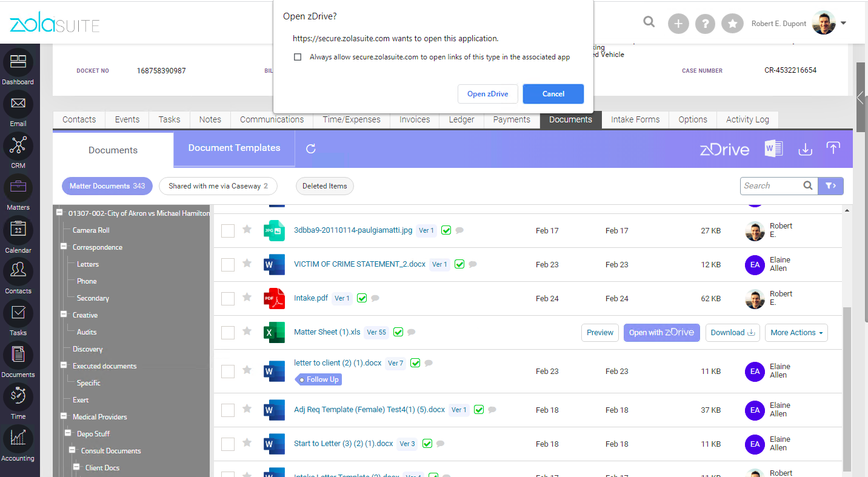The width and height of the screenshot is (868, 477).
Task: Open the Documents sidebar icon
Action: pos(18,355)
